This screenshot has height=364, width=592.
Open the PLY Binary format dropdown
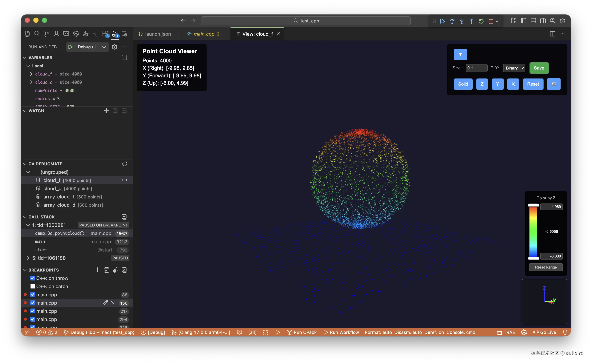click(514, 68)
